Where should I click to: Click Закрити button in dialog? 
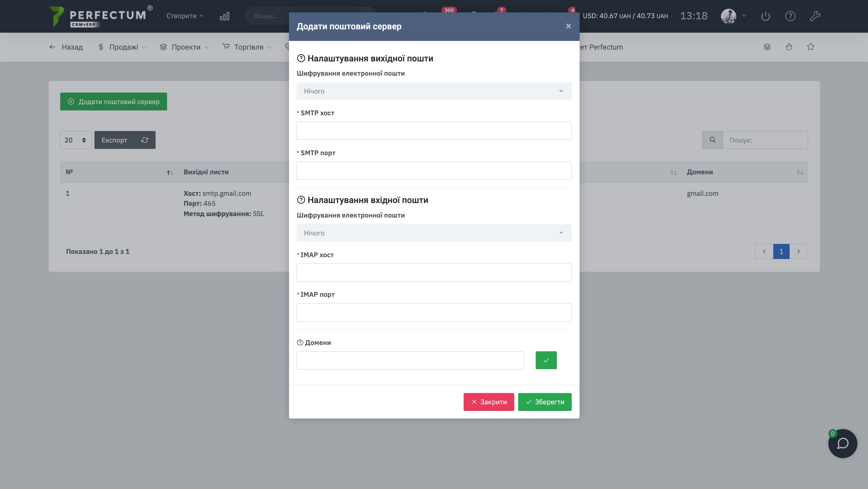(488, 402)
